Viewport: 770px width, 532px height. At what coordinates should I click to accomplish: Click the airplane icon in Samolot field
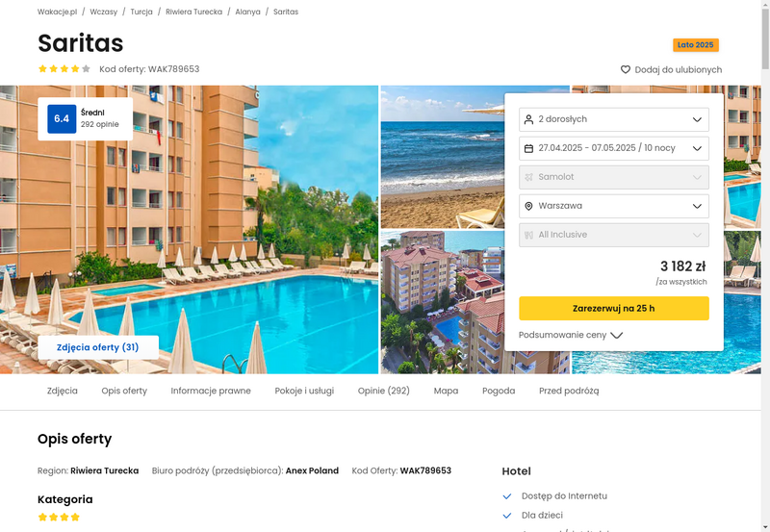click(x=528, y=177)
